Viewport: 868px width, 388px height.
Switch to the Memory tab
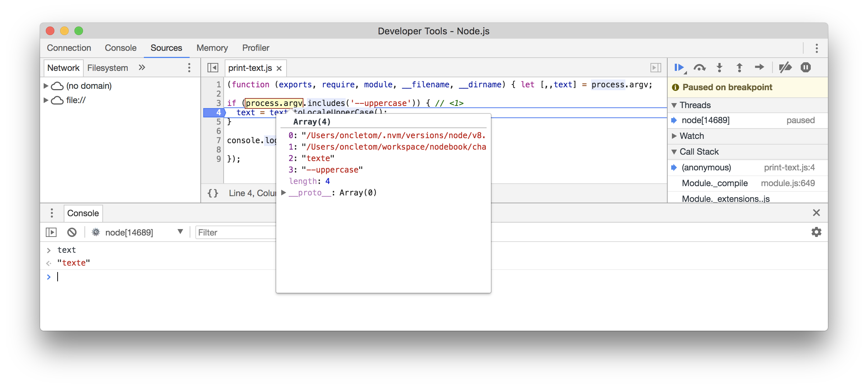point(212,48)
